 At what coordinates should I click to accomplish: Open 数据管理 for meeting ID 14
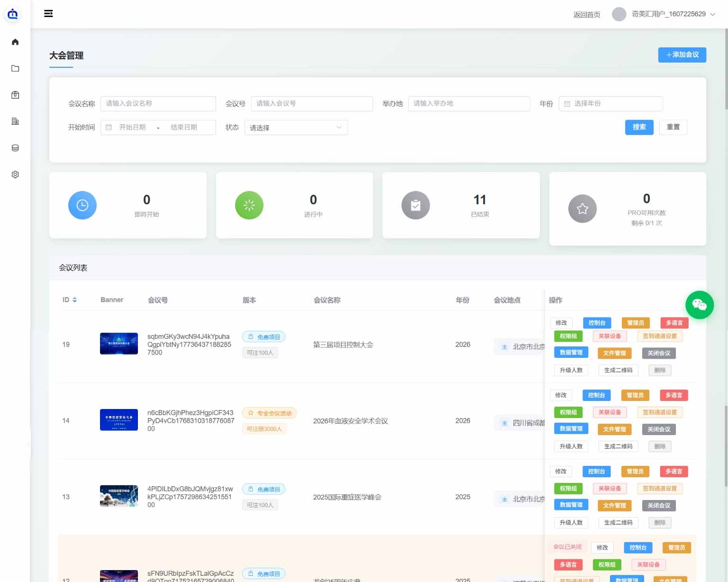(x=571, y=428)
